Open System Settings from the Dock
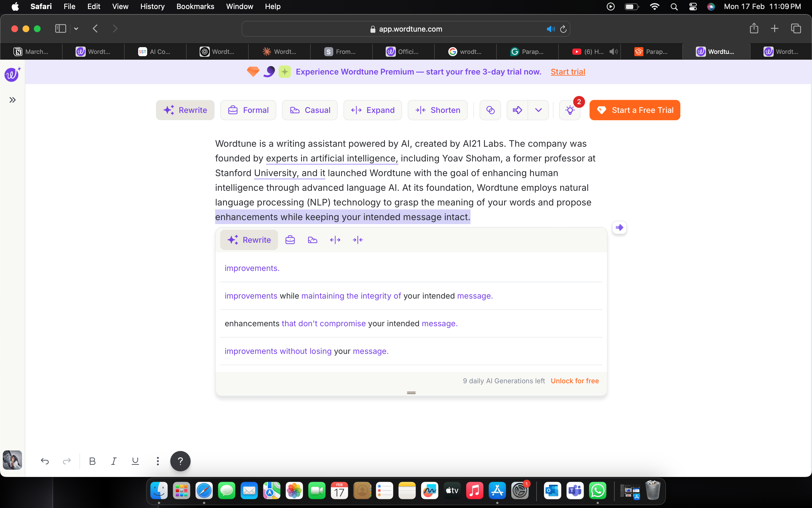812x508 pixels. tap(520, 491)
